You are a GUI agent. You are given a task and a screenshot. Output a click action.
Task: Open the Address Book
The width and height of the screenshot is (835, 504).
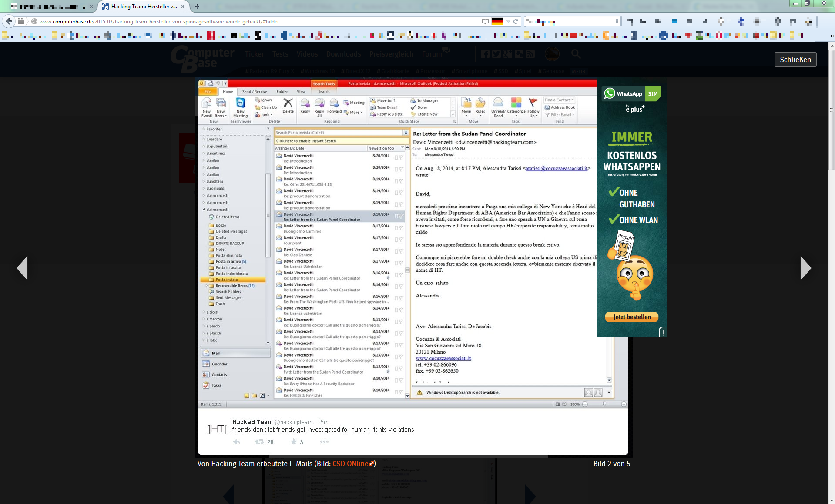560,107
